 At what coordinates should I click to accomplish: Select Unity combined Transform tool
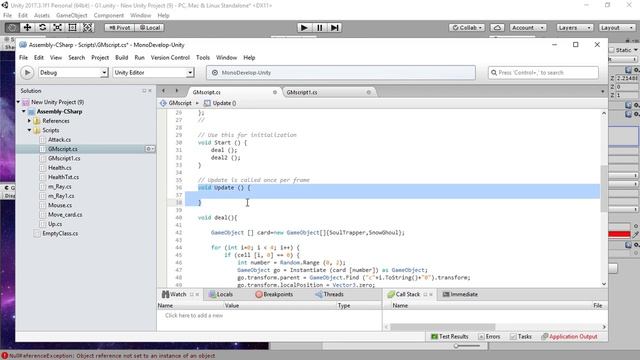pos(88,27)
